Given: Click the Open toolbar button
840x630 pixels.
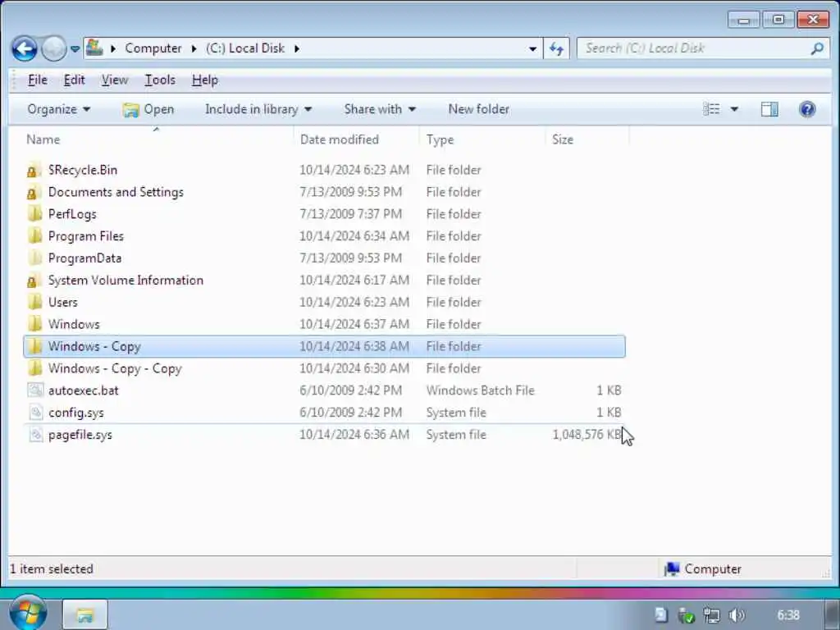Looking at the screenshot, I should point(148,109).
